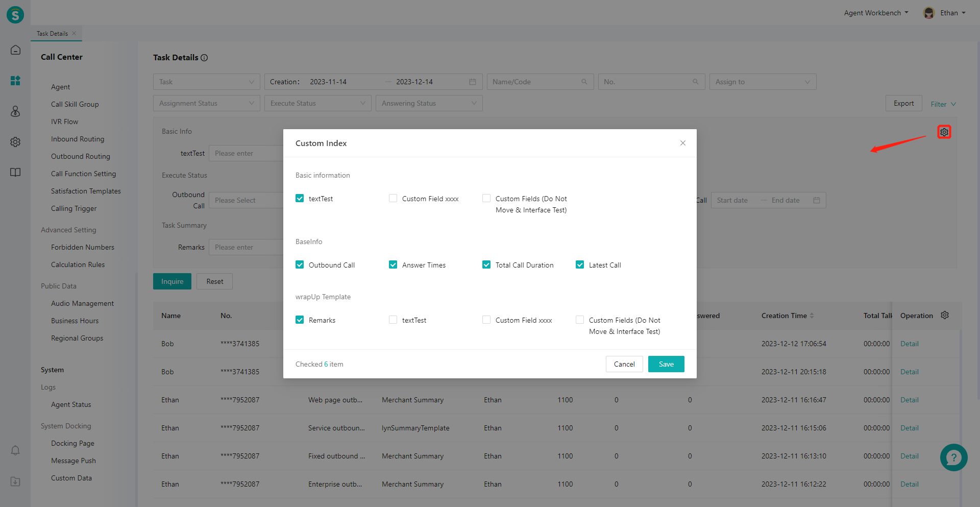Uncheck Outbound Call checkbox
Screen dimensions: 980x507
[x=300, y=264]
